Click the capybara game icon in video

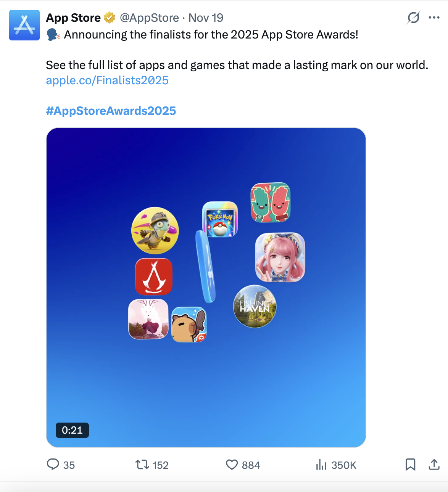point(189,325)
